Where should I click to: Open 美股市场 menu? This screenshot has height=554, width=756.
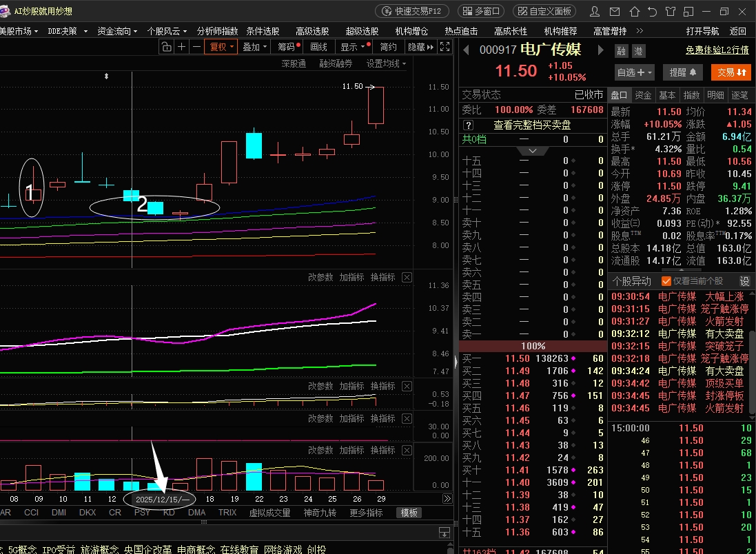click(x=19, y=31)
